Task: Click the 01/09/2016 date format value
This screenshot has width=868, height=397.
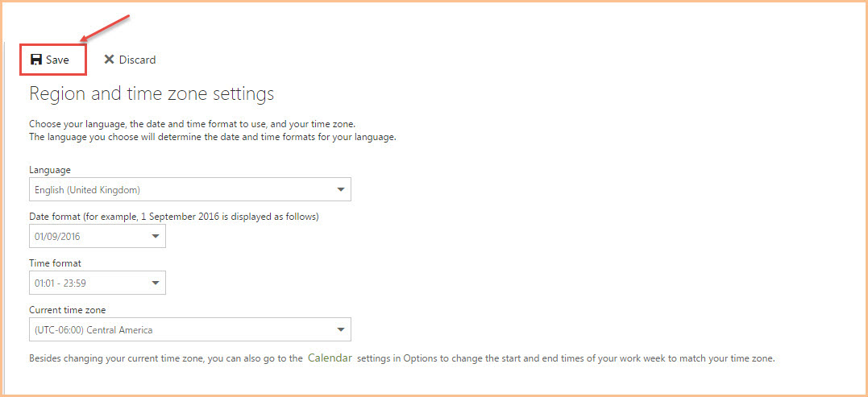Action: [x=57, y=237]
